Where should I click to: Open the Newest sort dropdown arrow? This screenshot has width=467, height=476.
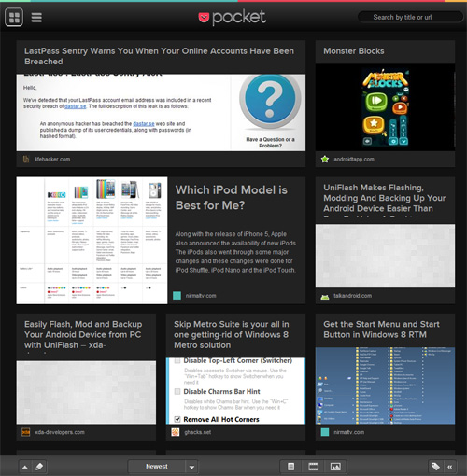pyautogui.click(x=191, y=467)
